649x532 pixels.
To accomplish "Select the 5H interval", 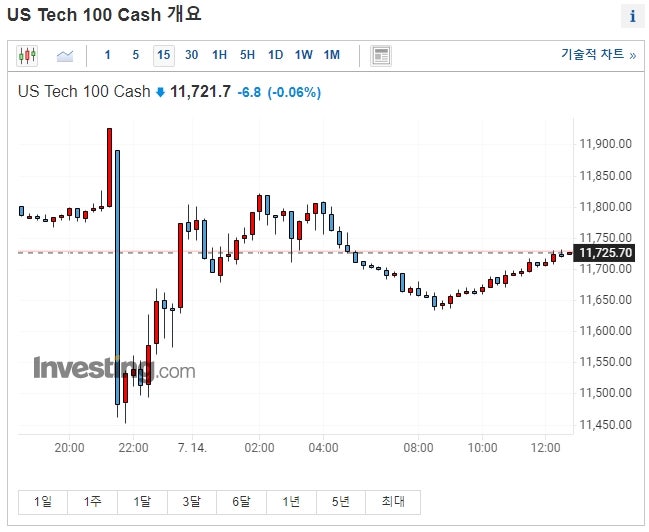I will pyautogui.click(x=247, y=55).
